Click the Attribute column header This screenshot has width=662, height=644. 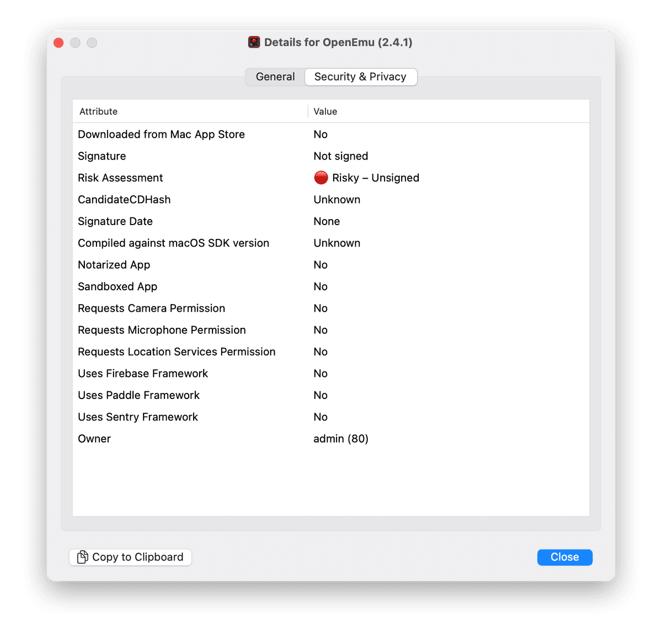click(x=99, y=111)
